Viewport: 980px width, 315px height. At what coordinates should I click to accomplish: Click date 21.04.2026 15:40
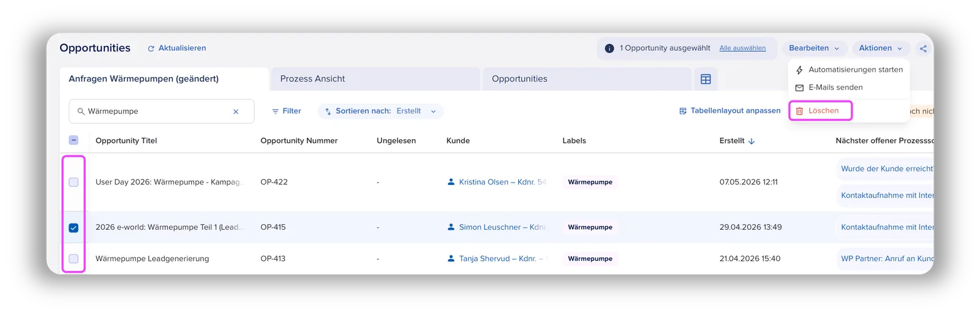click(x=750, y=259)
